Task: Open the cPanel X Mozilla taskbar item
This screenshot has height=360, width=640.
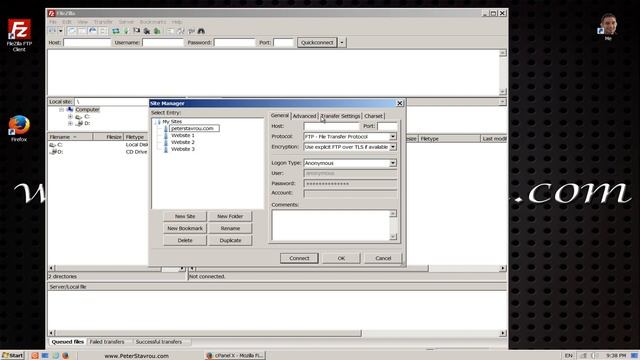Action: coord(236,356)
